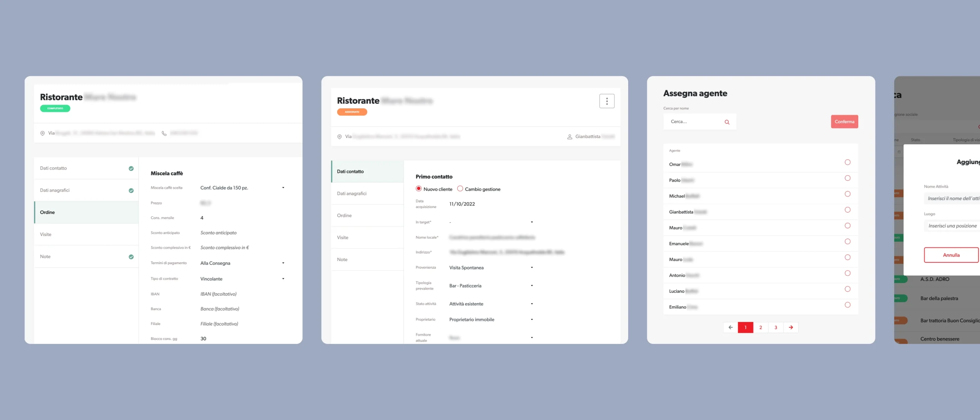Screen dimensions: 980x420
Task: Choose agent Luciano radio button
Action: point(848,289)
